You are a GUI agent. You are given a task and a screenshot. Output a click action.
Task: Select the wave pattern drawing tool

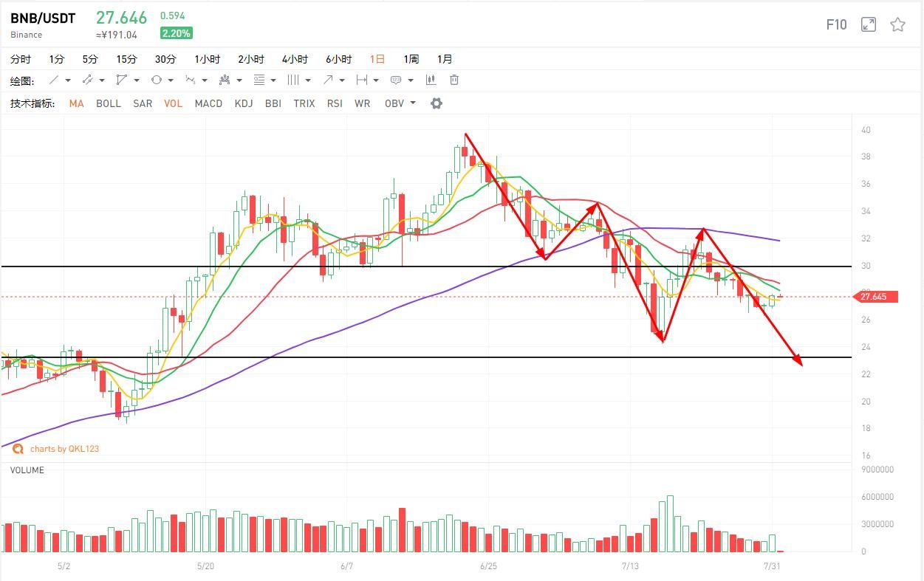[x=191, y=80]
